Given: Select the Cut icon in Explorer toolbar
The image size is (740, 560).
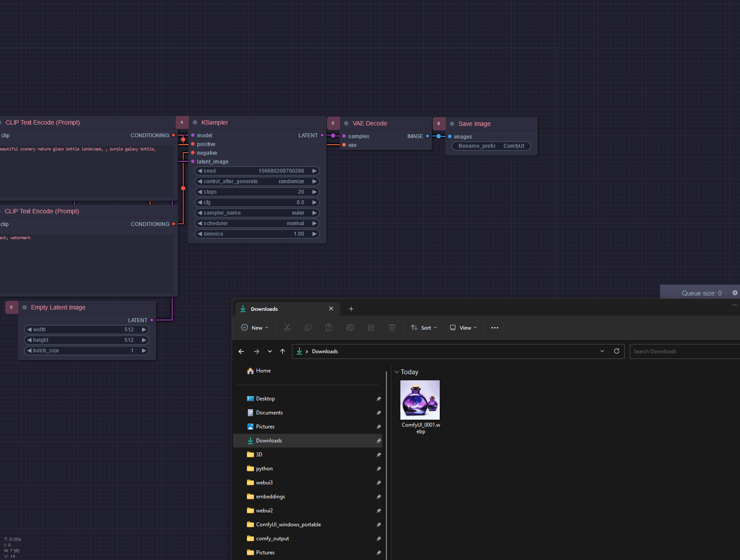Looking at the screenshot, I should pyautogui.click(x=287, y=327).
